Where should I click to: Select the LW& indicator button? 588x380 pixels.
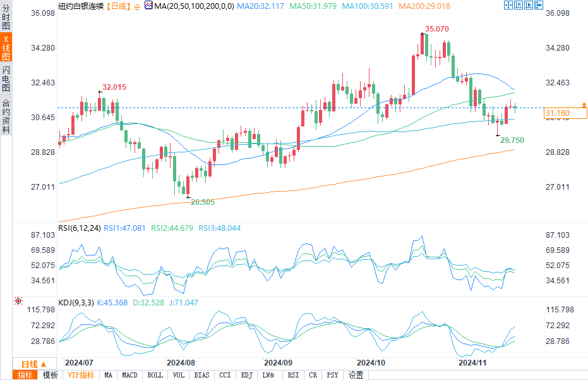[268, 375]
